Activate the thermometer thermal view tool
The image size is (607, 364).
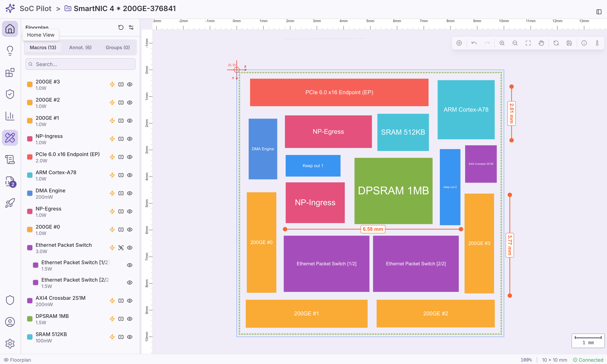point(598,43)
